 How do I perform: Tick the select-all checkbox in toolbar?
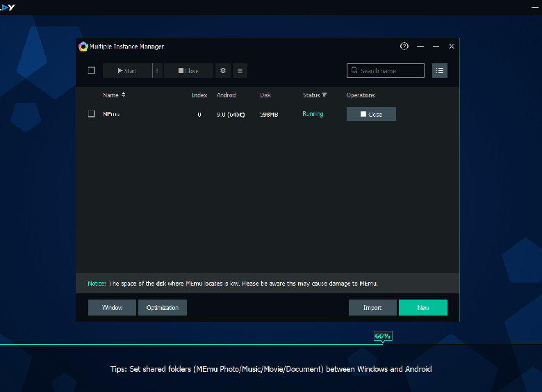coord(92,70)
